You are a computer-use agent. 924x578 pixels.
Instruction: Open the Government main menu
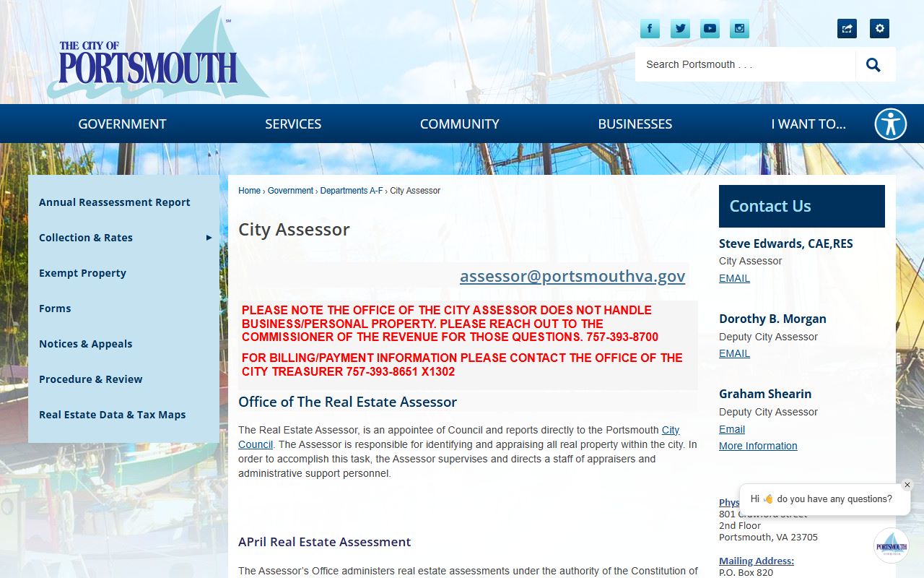tap(122, 124)
